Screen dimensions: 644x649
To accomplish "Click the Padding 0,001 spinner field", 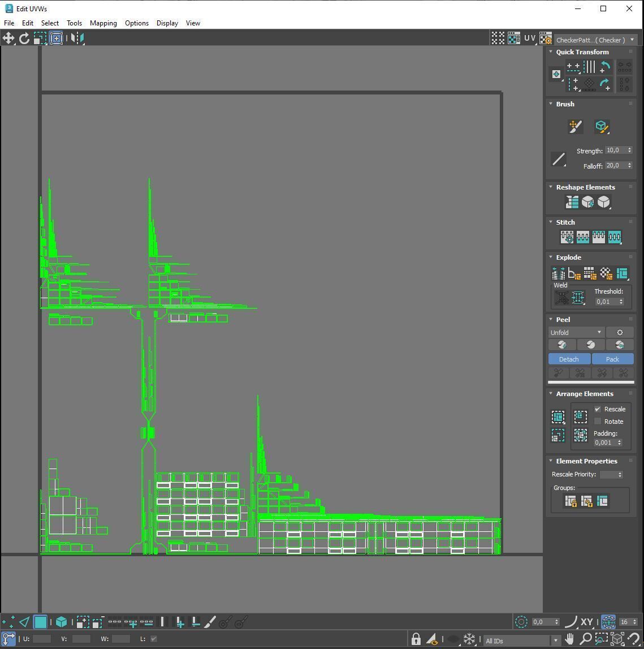I will tap(608, 442).
